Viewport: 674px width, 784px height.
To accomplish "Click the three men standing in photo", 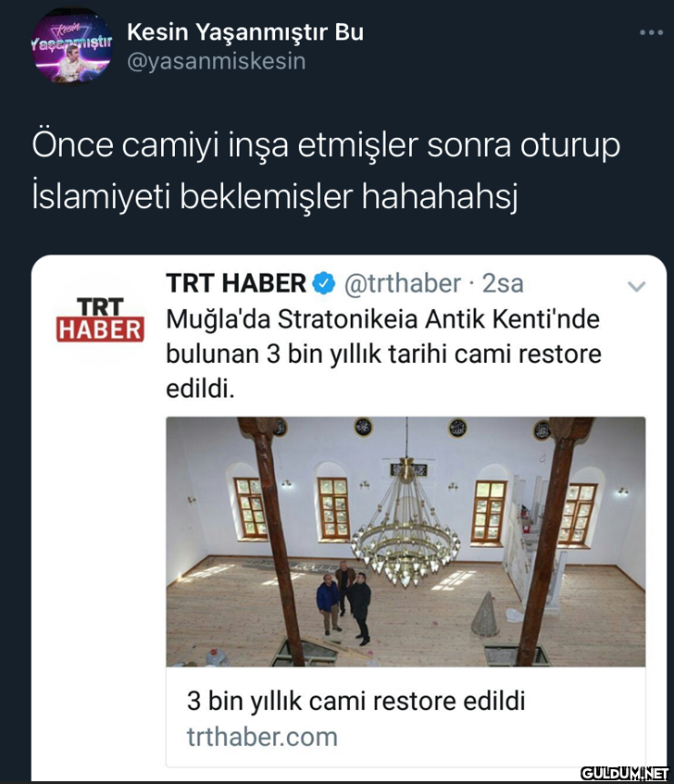I will click(x=344, y=603).
